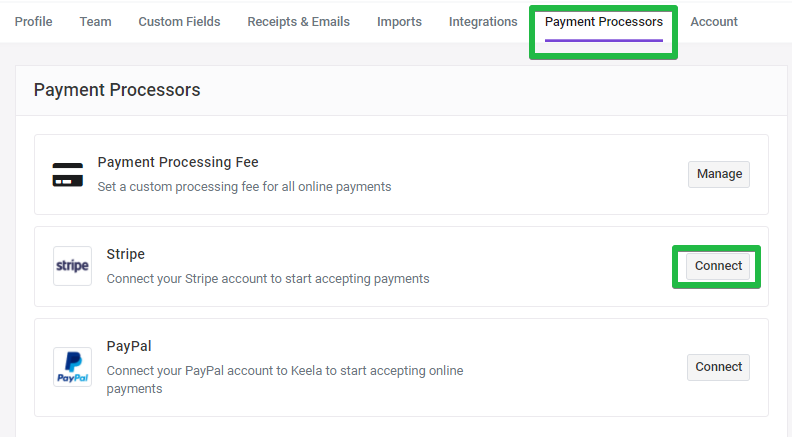The image size is (792, 437).
Task: Click the Payment Processing Fee title
Action: point(178,162)
